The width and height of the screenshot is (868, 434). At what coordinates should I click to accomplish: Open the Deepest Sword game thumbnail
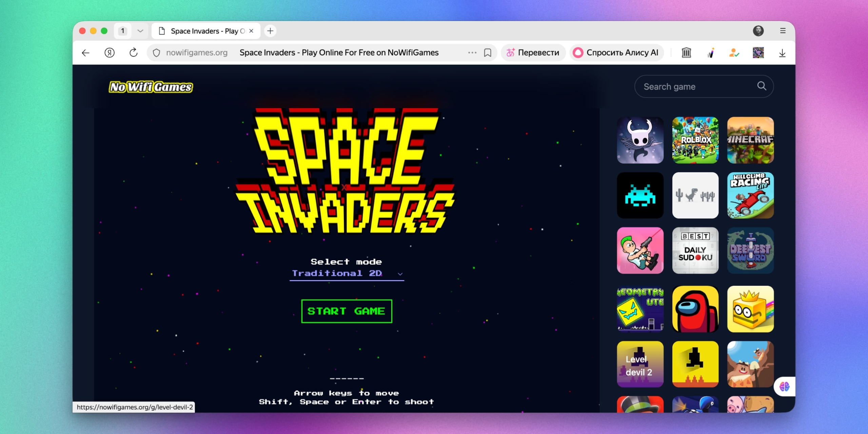[750, 251]
